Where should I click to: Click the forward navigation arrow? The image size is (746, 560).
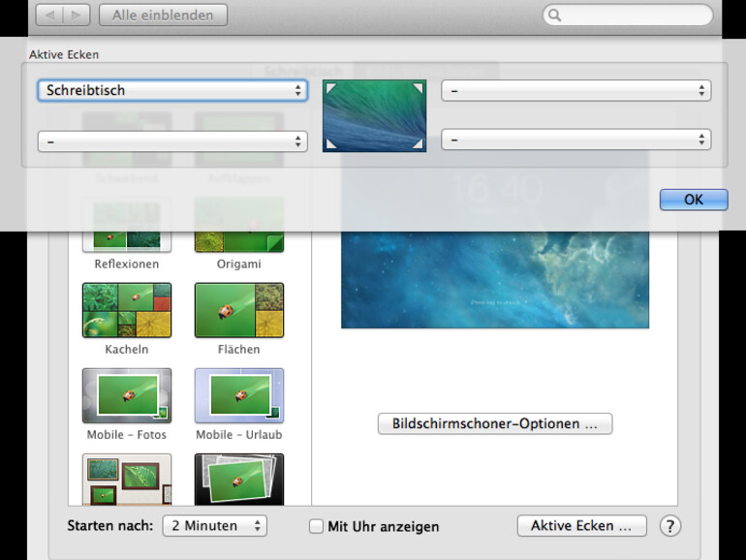pyautogui.click(x=77, y=16)
